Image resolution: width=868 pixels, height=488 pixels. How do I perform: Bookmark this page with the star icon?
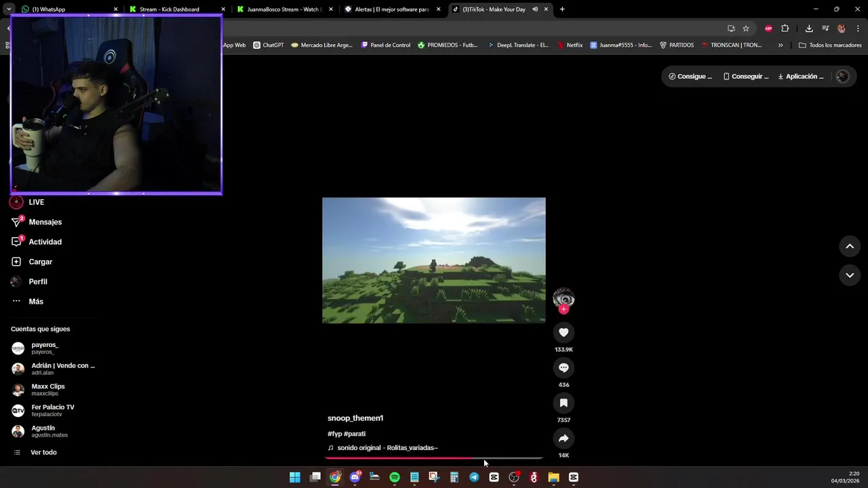tap(746, 28)
